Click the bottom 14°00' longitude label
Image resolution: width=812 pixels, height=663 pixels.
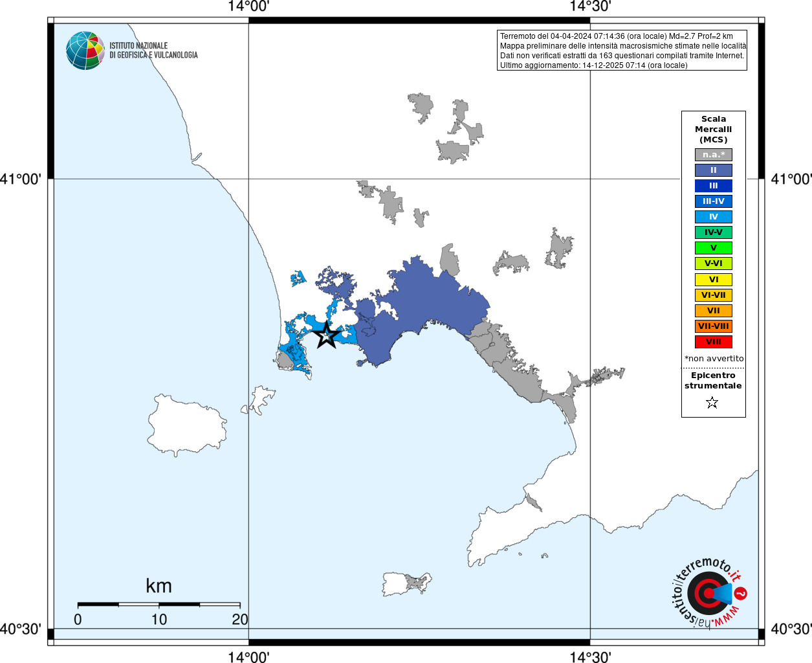(x=248, y=657)
